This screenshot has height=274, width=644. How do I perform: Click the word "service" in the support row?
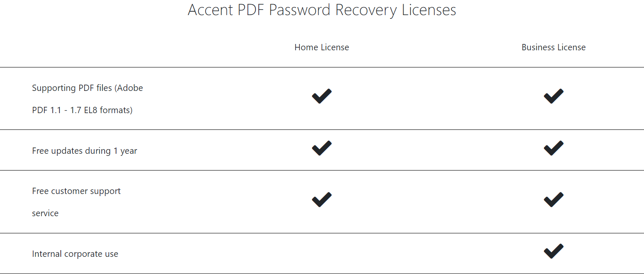pos(45,213)
